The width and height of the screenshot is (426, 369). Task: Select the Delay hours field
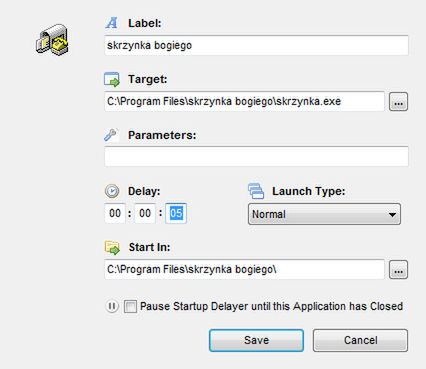coord(115,213)
